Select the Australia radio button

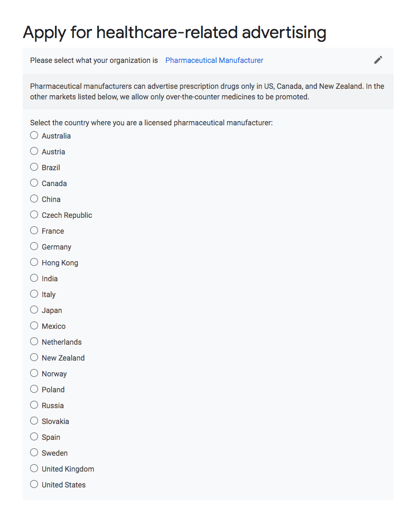pyautogui.click(x=34, y=135)
